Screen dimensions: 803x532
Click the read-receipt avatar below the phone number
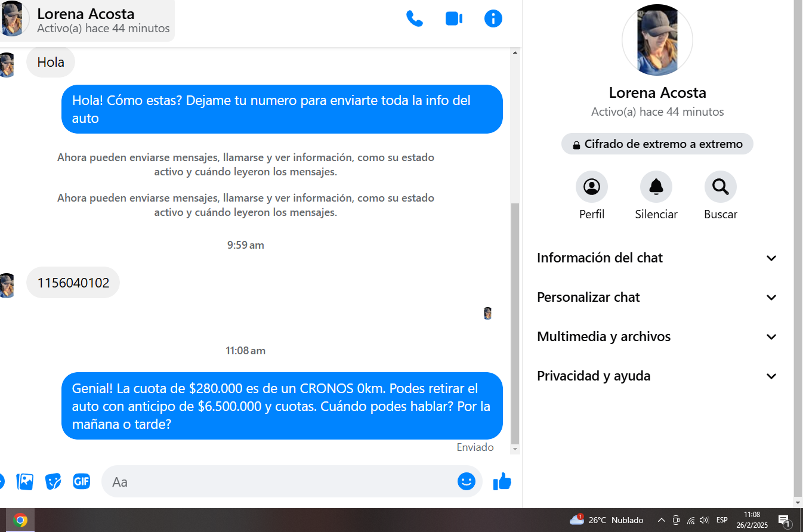pos(488,313)
